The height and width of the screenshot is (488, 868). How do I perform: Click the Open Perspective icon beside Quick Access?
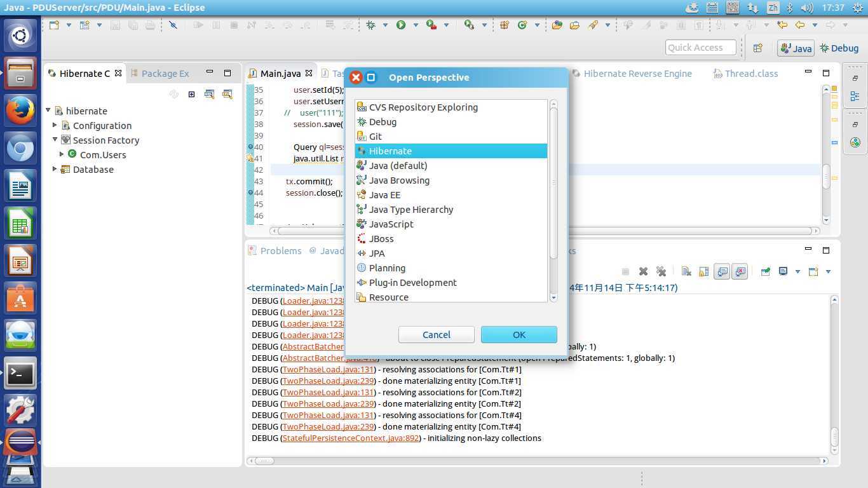click(x=757, y=48)
